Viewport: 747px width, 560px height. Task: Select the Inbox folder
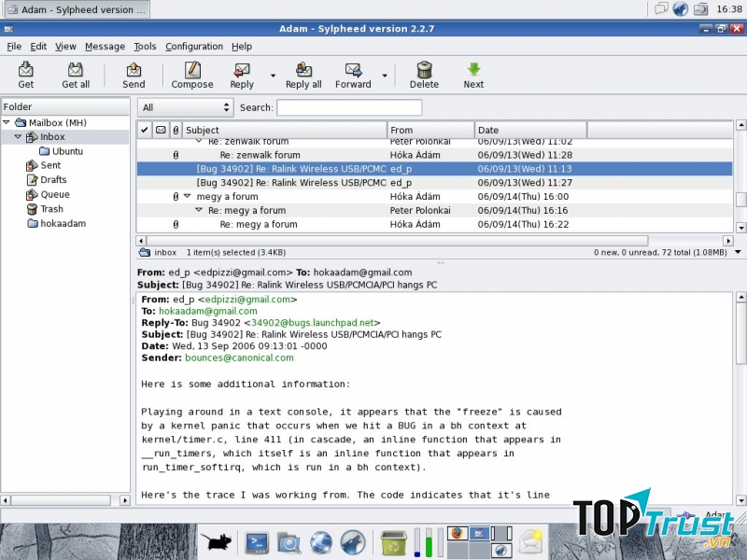[x=52, y=136]
